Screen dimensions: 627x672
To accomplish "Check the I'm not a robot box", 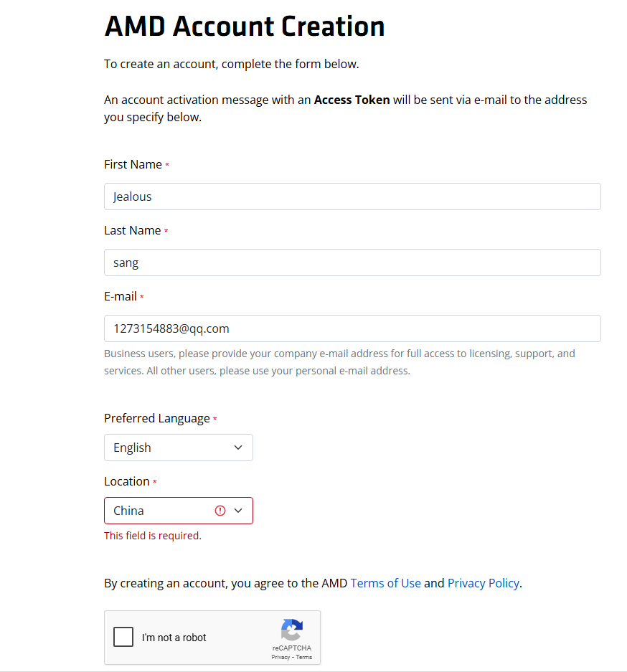I will pos(123,637).
